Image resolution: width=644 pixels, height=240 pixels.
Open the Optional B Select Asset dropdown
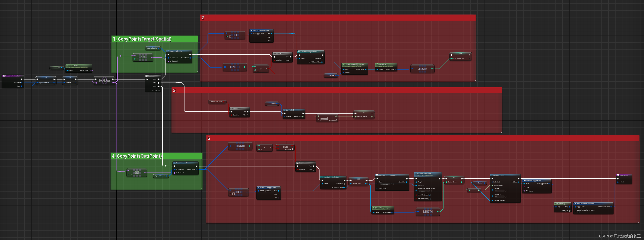[x=499, y=197]
